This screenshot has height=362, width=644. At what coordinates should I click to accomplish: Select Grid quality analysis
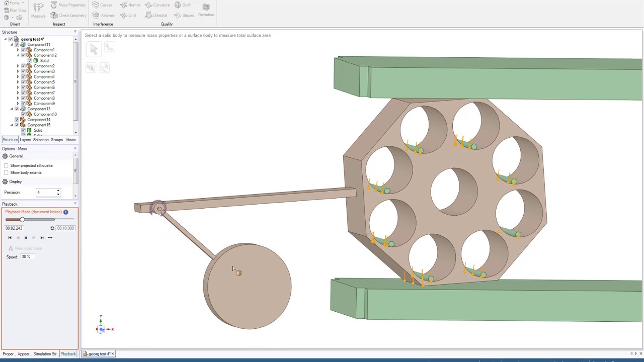128,15
